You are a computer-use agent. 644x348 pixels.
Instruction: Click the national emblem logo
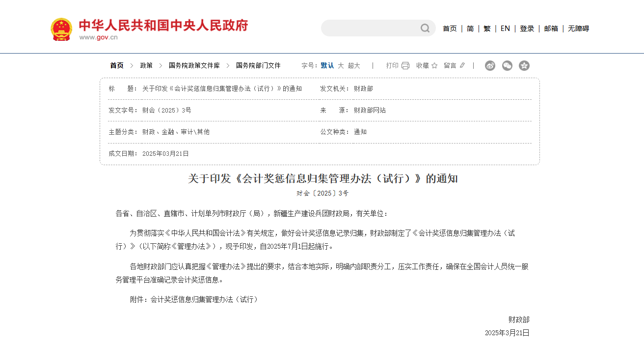coord(61,29)
